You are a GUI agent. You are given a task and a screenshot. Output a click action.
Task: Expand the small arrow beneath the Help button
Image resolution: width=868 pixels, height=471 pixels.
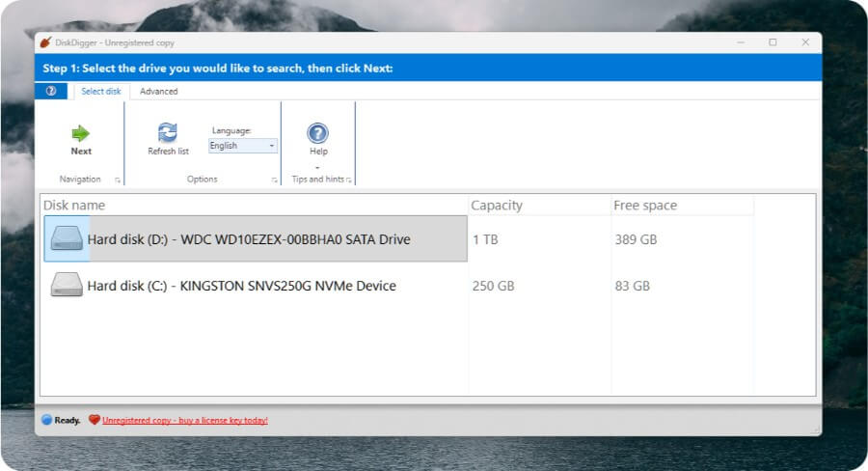317,167
